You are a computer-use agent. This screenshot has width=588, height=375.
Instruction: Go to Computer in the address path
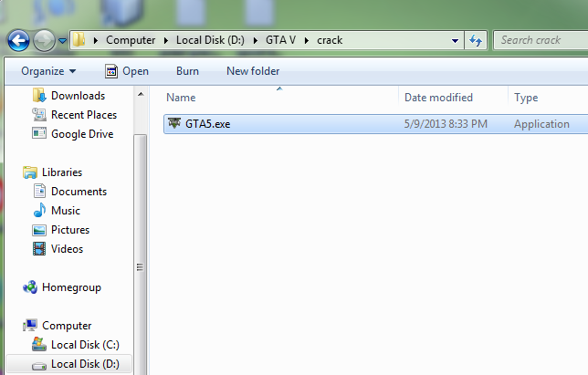131,40
